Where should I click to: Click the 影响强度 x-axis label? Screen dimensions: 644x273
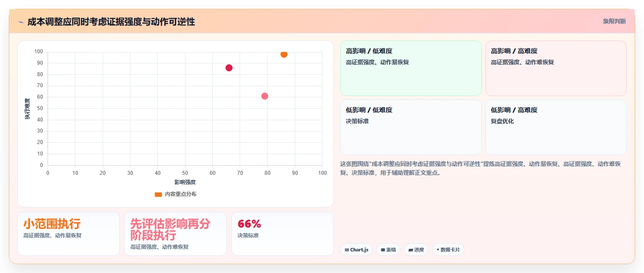pos(185,182)
